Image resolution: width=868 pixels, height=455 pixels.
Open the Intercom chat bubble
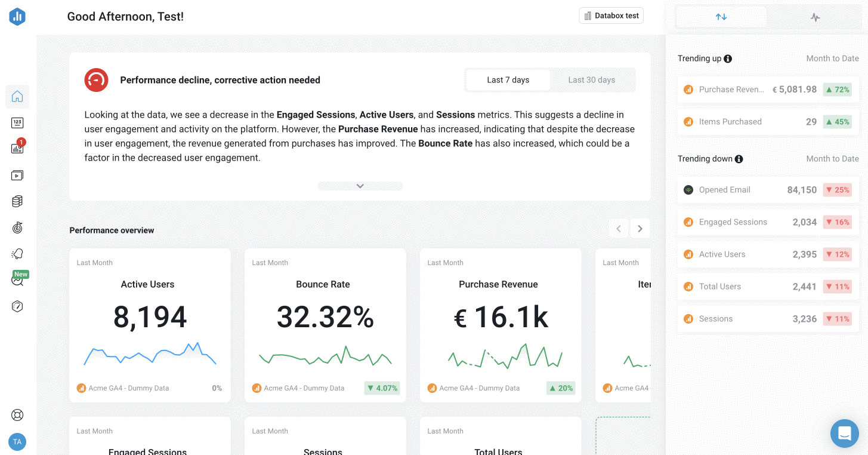pyautogui.click(x=844, y=433)
